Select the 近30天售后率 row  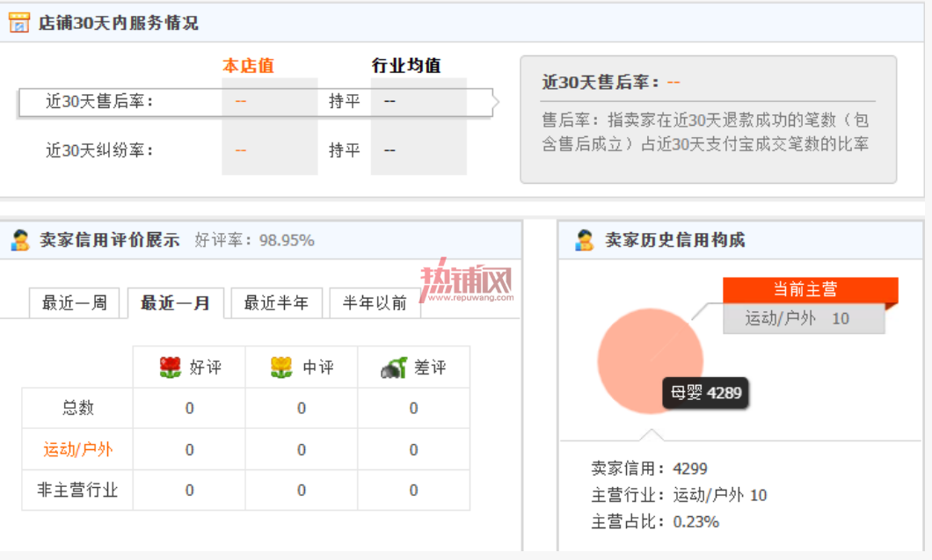(x=256, y=102)
